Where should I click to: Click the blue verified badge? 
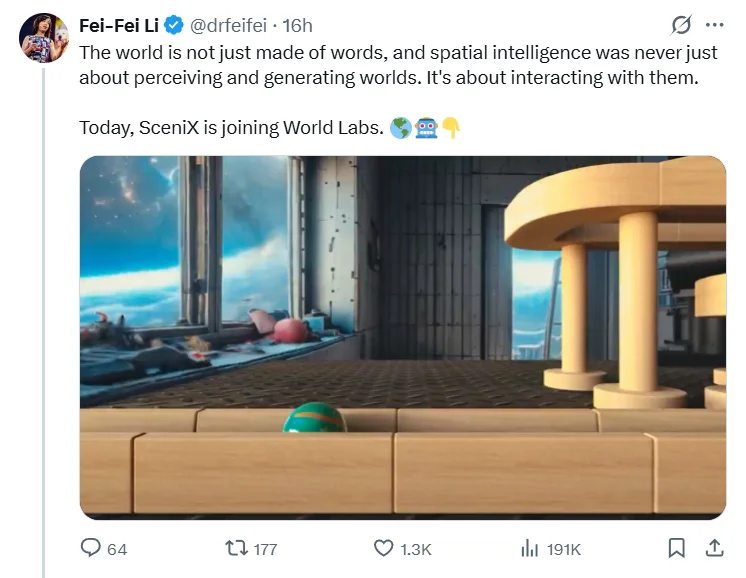(x=174, y=25)
